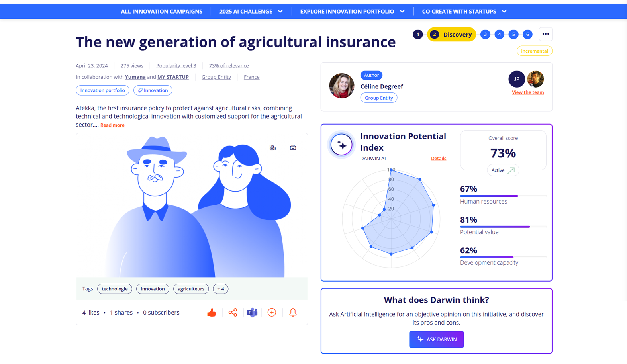Click the share icon below the image
Image resolution: width=627 pixels, height=364 pixels.
pos(233,312)
